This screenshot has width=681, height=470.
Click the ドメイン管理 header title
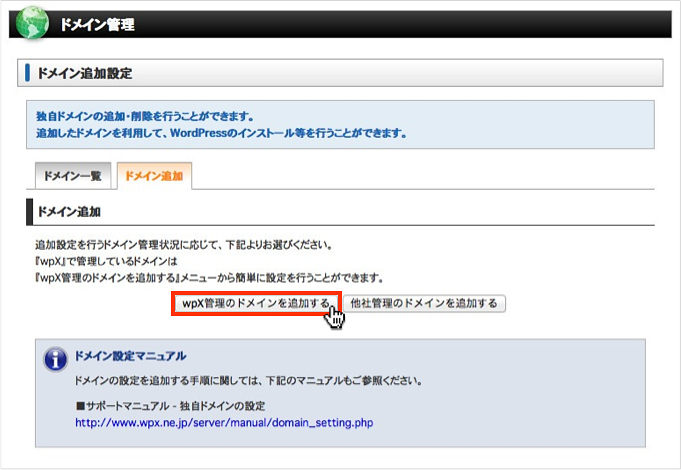[97, 24]
